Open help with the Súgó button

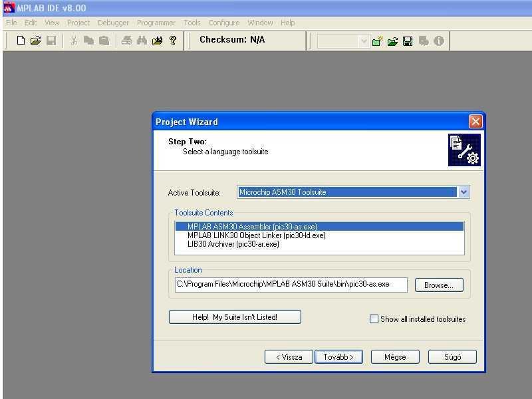(x=452, y=357)
